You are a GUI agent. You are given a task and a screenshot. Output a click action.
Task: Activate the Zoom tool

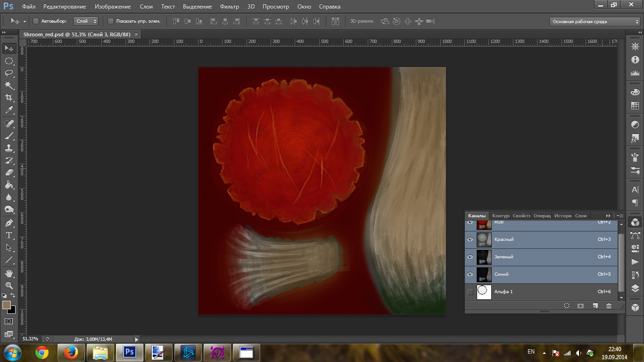pyautogui.click(x=9, y=286)
